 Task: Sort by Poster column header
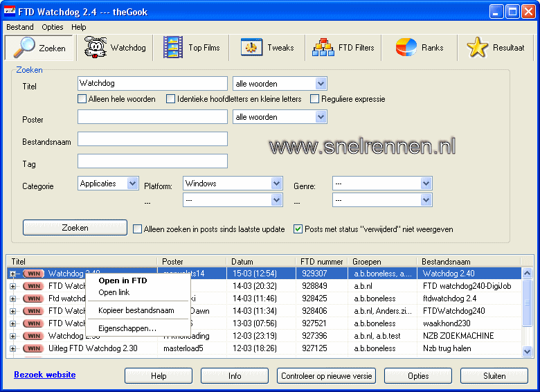[192, 261]
